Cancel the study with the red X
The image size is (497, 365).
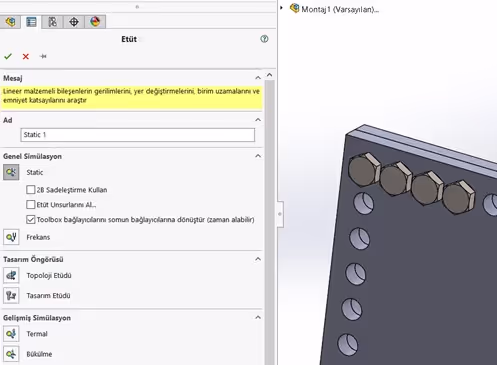pyautogui.click(x=26, y=56)
